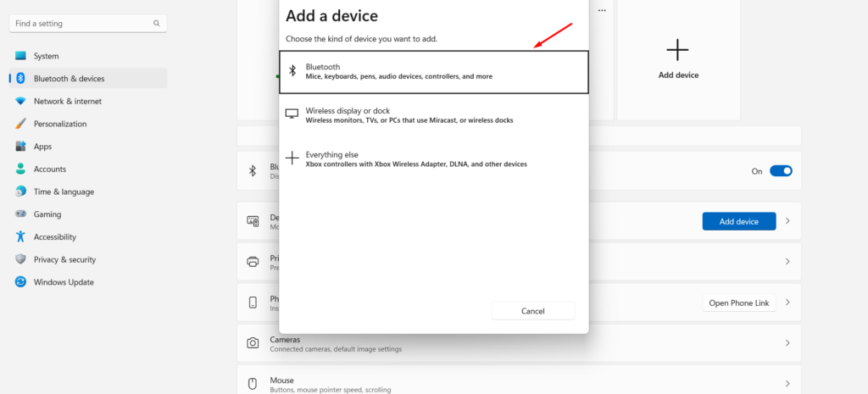Click inside the Find a setting search box
868x394 pixels.
82,24
